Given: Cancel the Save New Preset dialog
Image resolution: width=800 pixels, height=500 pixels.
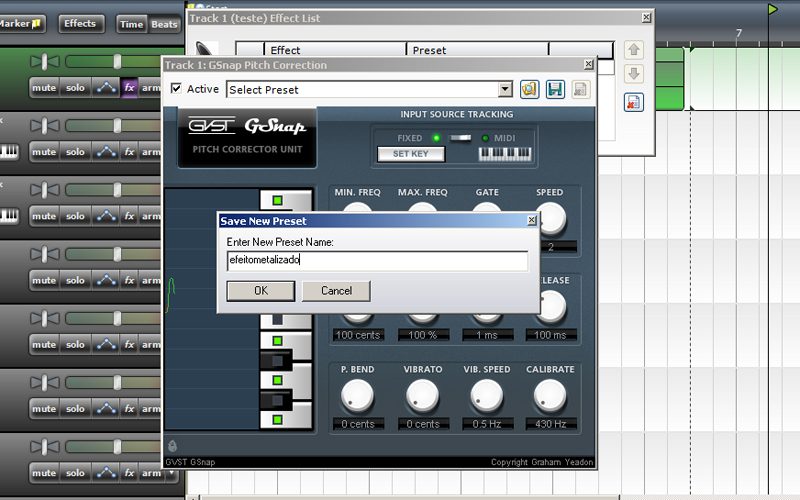Looking at the screenshot, I should (x=336, y=291).
